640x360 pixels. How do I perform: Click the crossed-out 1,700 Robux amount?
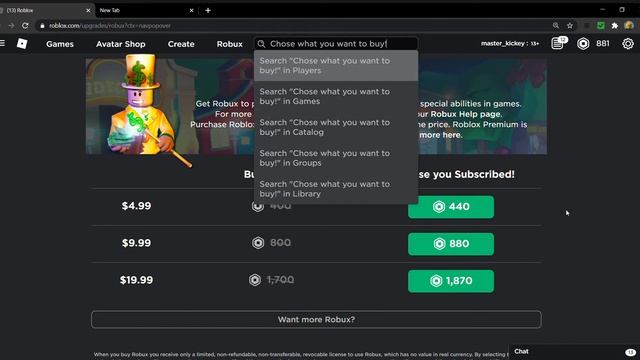(280, 280)
